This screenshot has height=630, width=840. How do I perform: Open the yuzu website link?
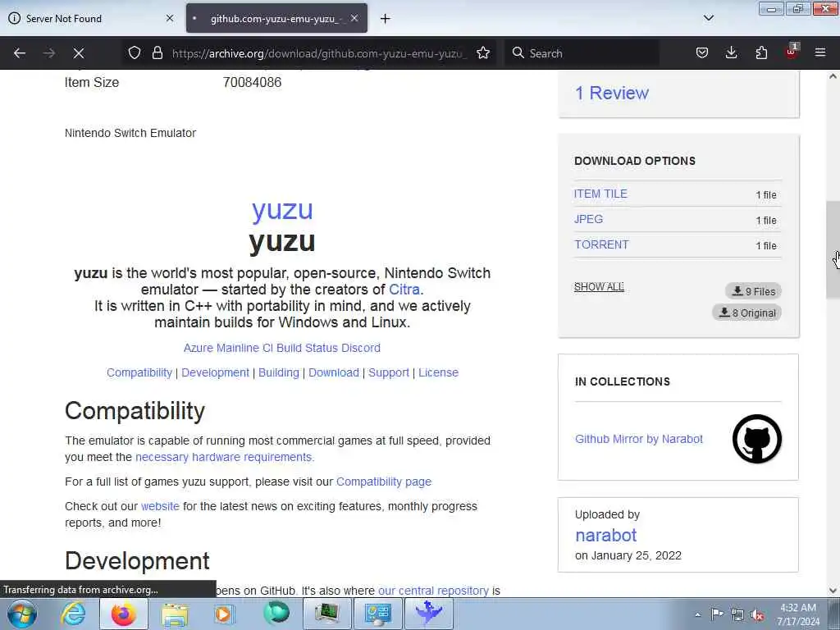pyautogui.click(x=160, y=506)
